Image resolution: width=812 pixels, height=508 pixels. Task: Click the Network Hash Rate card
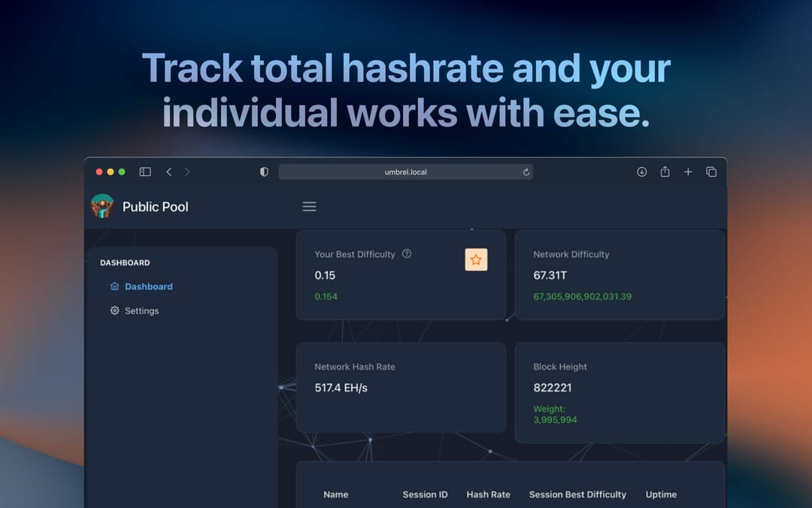(x=400, y=387)
